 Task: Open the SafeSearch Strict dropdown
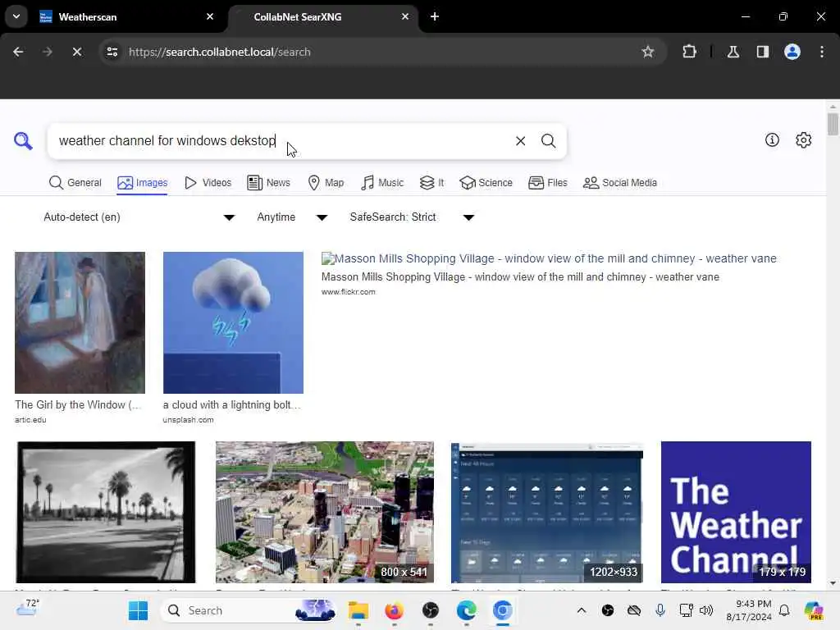point(412,217)
